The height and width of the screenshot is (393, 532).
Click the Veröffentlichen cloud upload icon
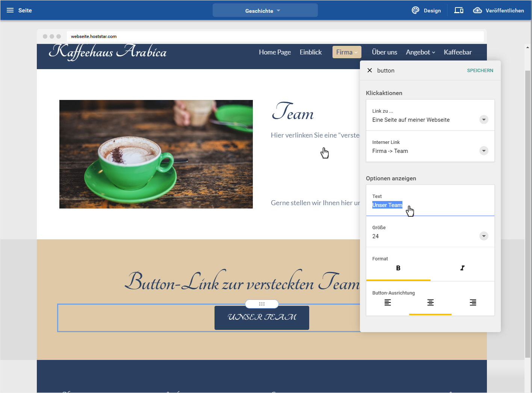click(x=477, y=11)
